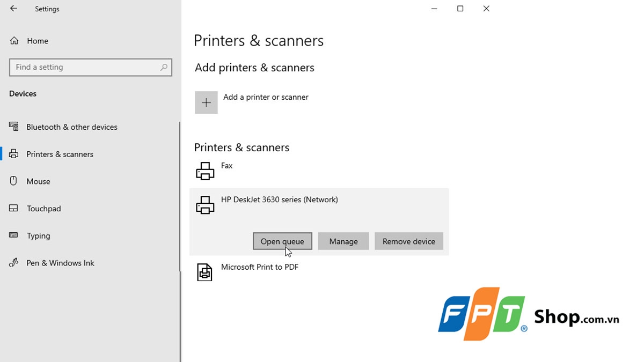This screenshot has height=362, width=644.
Task: Click the Bluetooth & other devices icon
Action: pyautogui.click(x=14, y=127)
